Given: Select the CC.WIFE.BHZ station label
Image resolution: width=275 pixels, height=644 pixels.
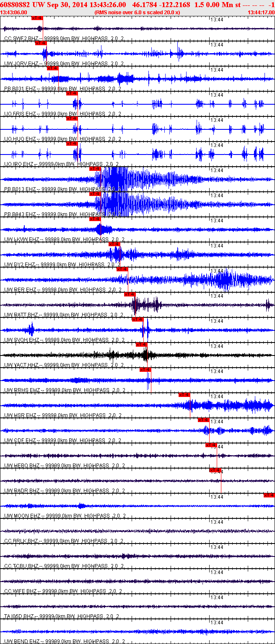Looking at the screenshot, I should [x=62, y=591].
